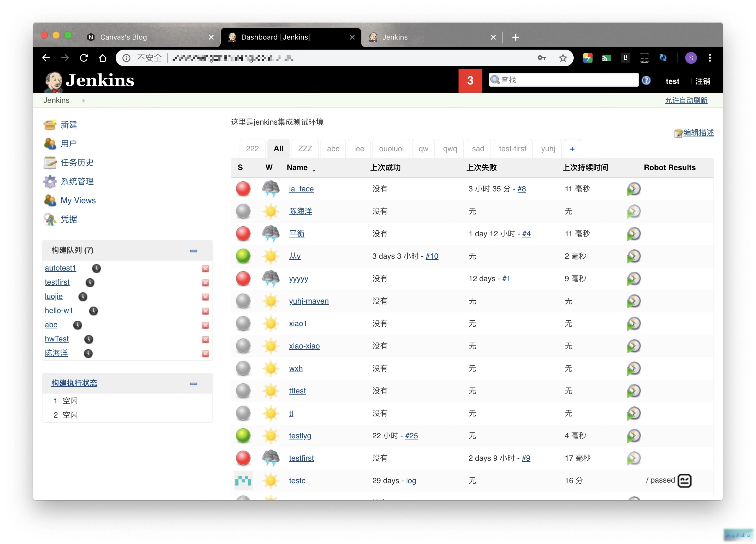Collapse the 构建执行状态 executor panel
756x544 pixels.
click(x=193, y=384)
